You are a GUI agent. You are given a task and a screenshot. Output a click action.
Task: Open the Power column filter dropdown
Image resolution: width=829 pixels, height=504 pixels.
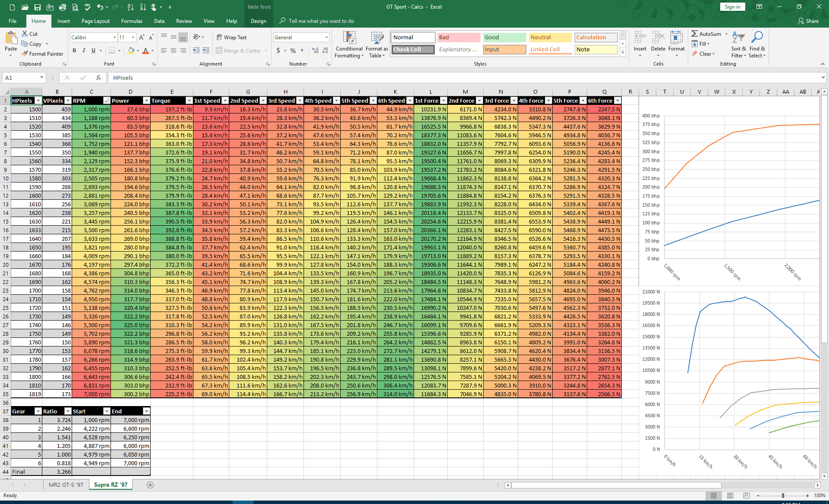146,101
